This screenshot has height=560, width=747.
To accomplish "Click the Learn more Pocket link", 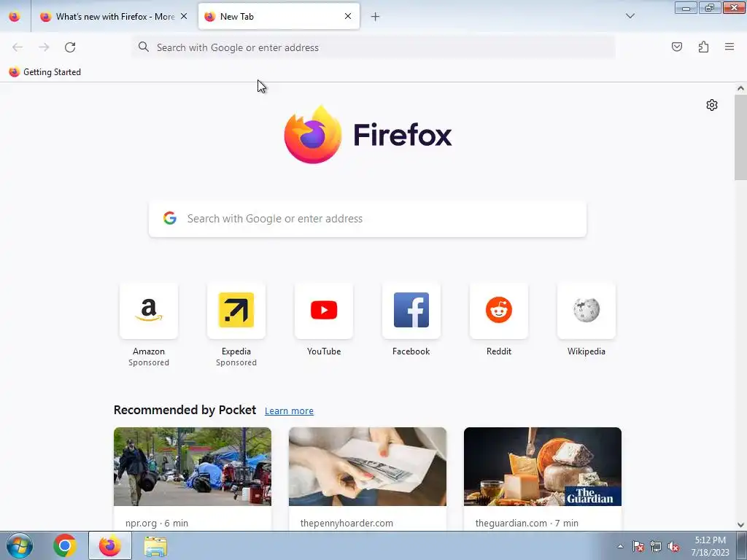I will [x=289, y=411].
